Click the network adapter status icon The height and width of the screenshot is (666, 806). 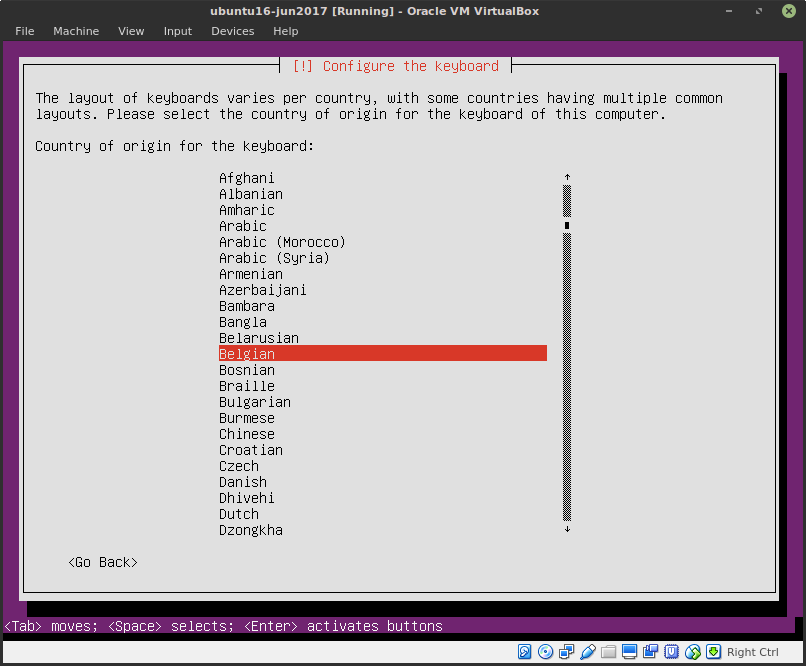565,651
